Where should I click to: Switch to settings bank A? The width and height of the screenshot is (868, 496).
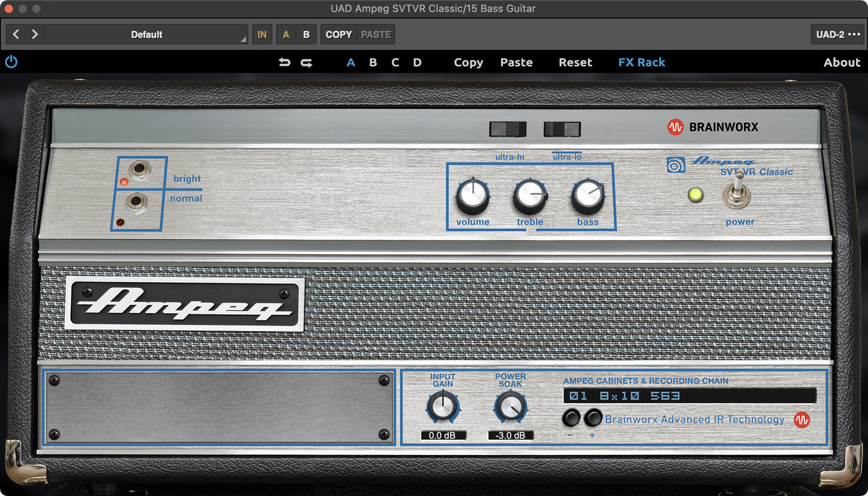[351, 63]
